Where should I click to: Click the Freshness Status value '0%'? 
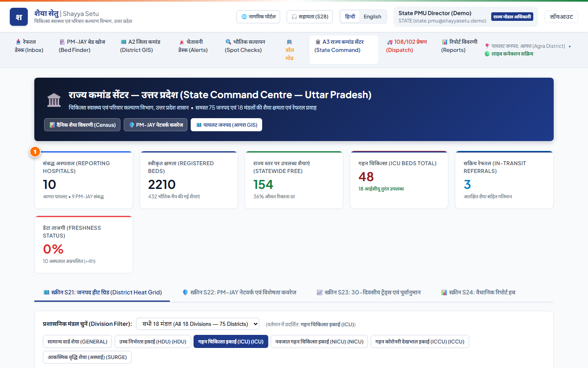coord(53,249)
